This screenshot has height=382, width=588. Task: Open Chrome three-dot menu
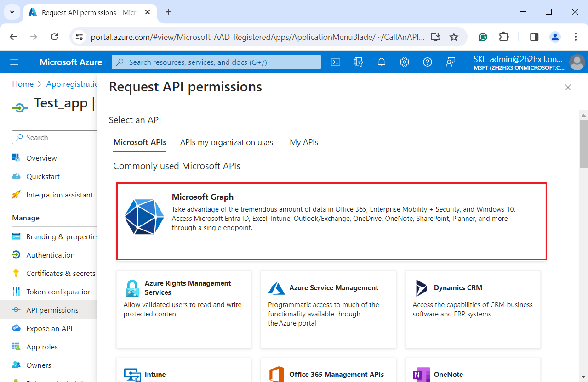point(576,37)
